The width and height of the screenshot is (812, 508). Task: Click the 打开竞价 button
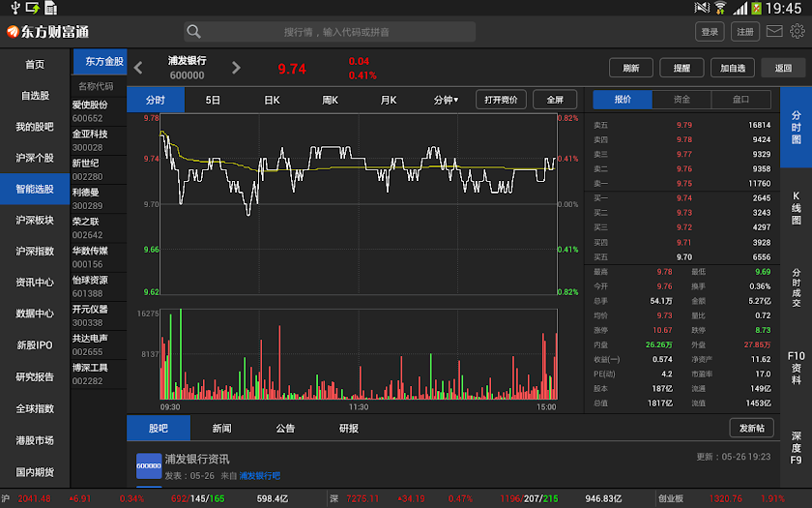[x=501, y=100]
